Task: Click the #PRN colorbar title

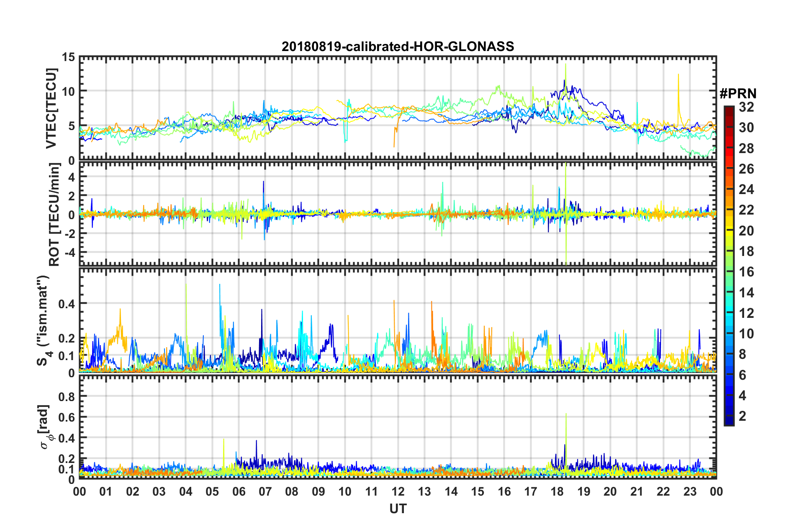Action: (x=738, y=94)
